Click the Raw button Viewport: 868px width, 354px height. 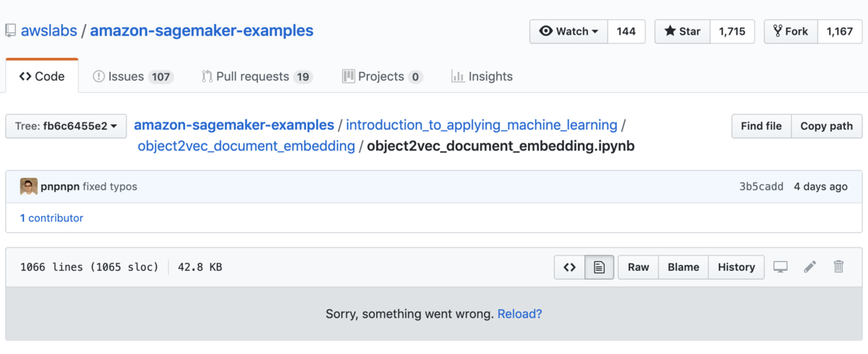(x=638, y=267)
